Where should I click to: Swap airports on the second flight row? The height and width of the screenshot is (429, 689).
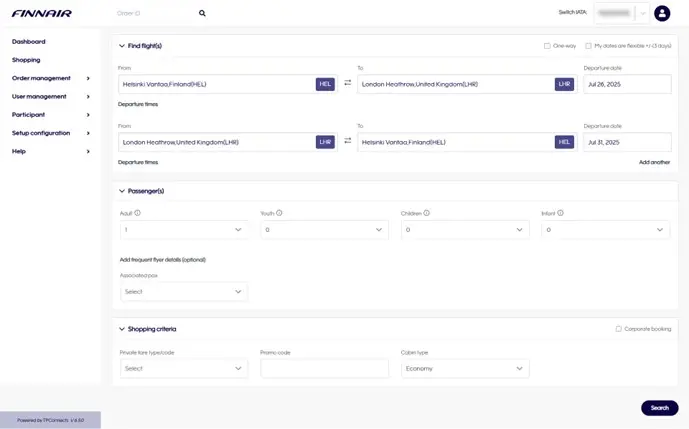(x=347, y=142)
